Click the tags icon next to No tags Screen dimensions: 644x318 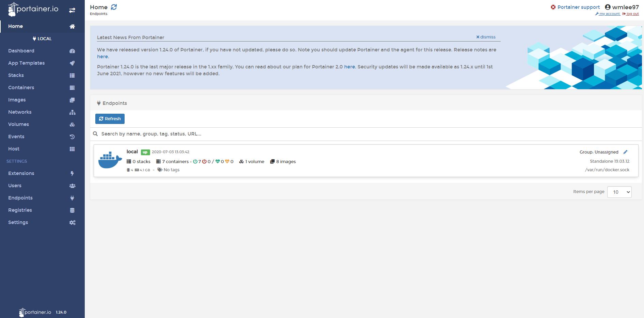tap(160, 170)
